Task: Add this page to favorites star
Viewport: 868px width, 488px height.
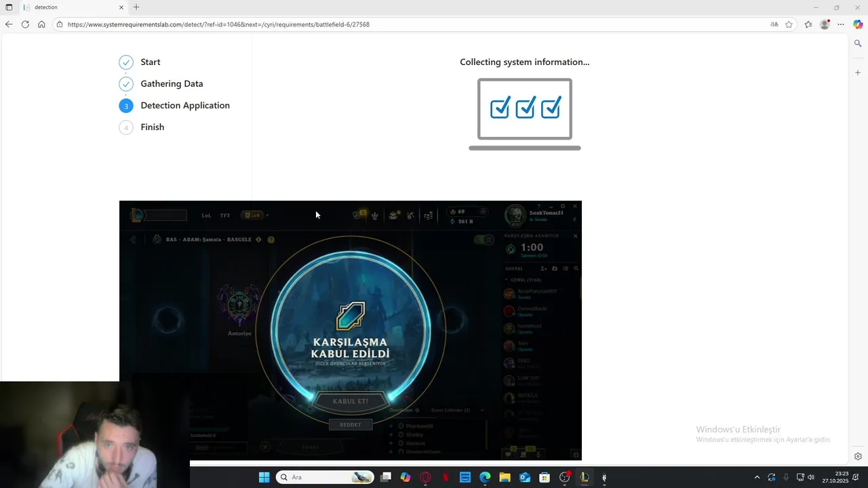Action: click(789, 24)
